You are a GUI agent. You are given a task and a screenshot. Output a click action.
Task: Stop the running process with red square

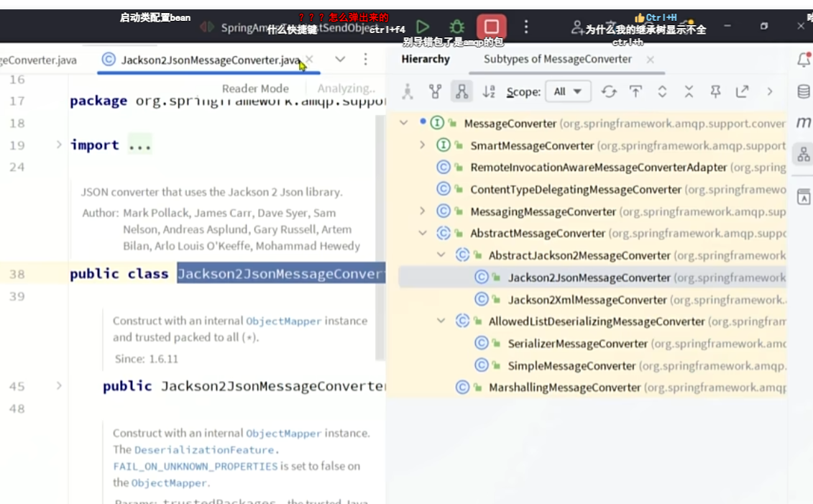[492, 27]
